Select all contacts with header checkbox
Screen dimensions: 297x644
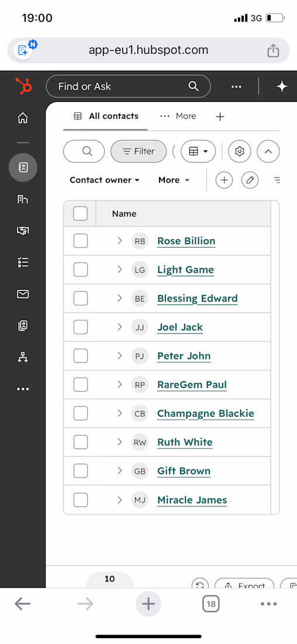tap(81, 214)
